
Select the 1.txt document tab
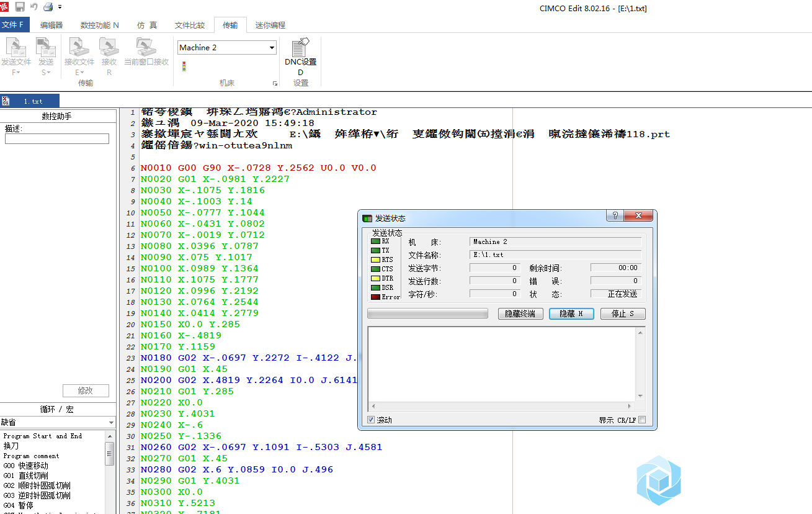click(x=30, y=101)
